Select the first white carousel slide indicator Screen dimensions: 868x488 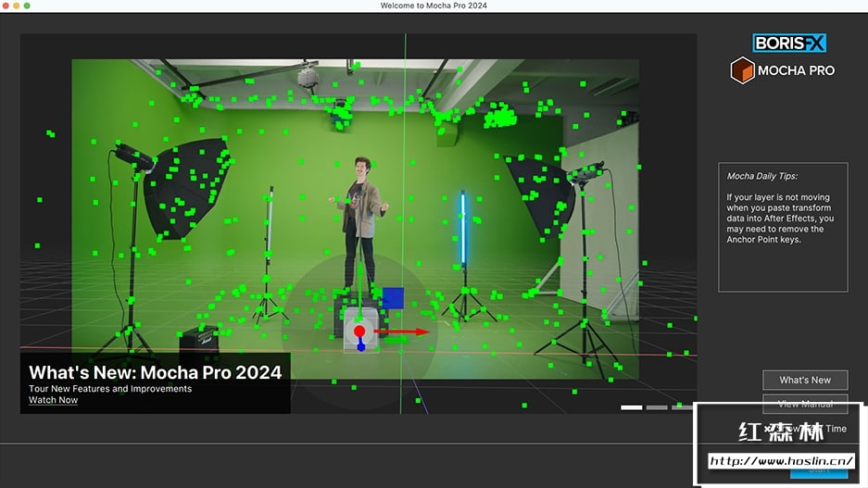(x=631, y=407)
